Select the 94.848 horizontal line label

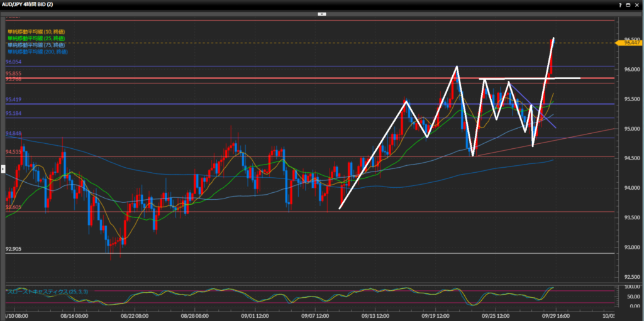point(14,134)
